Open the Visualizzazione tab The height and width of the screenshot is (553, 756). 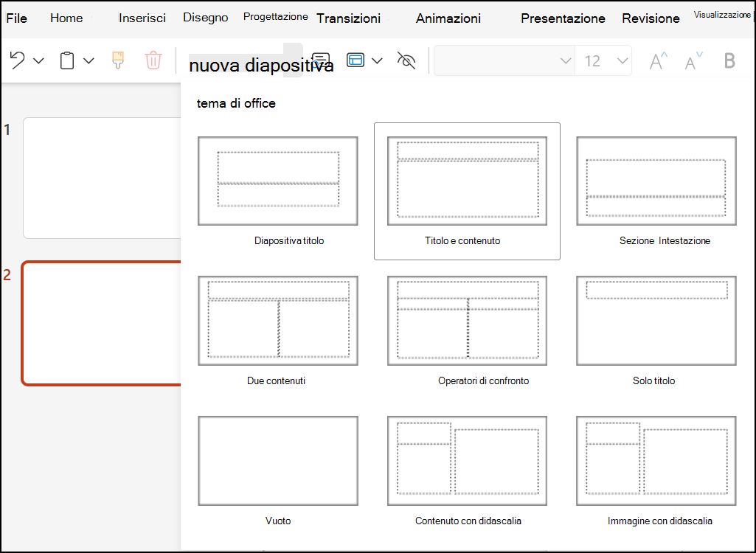tap(722, 15)
